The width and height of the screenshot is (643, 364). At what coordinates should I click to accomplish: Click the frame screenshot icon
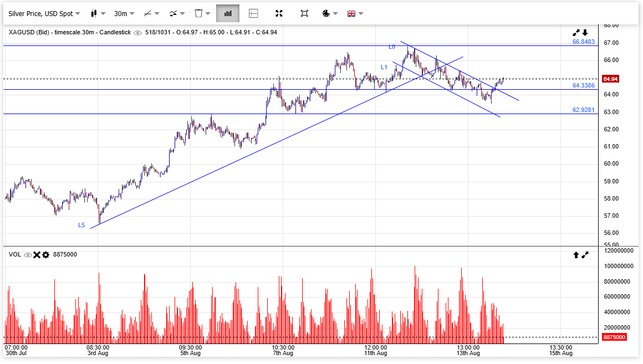pos(304,13)
